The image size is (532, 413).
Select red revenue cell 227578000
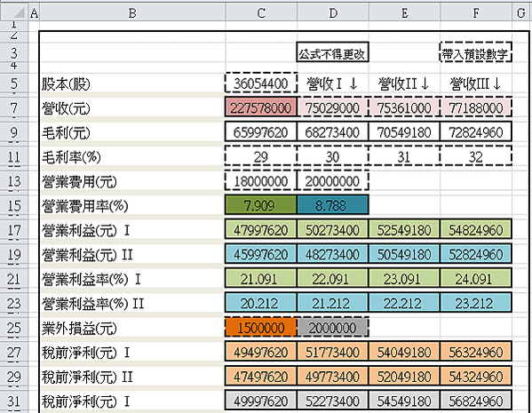[261, 108]
